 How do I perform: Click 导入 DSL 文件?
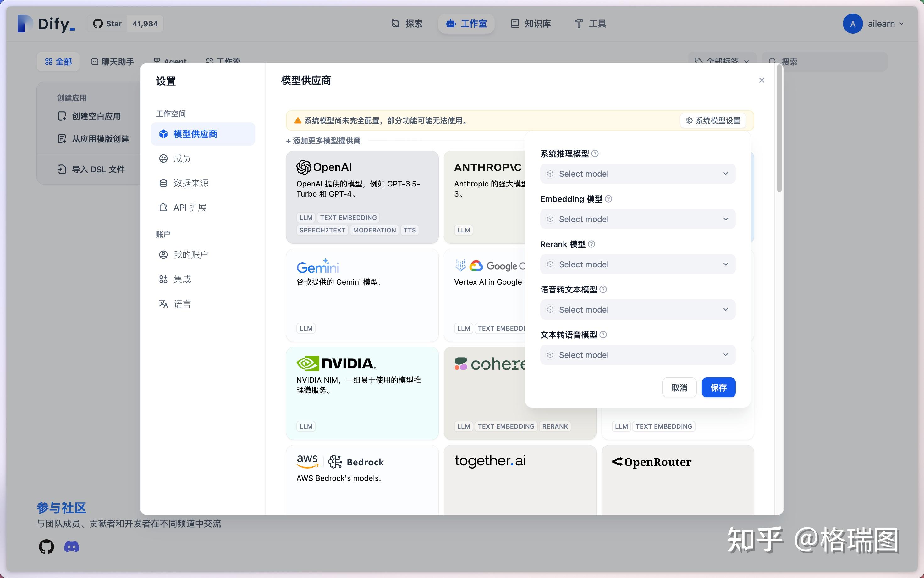click(91, 170)
